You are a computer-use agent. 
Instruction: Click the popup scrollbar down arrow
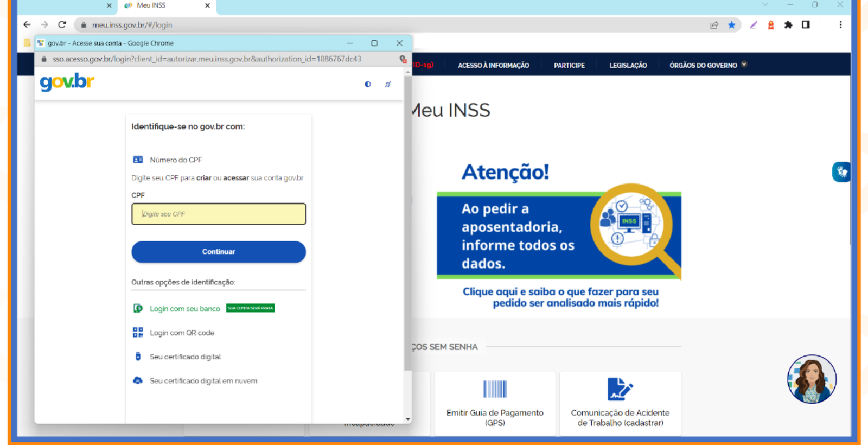[x=407, y=419]
